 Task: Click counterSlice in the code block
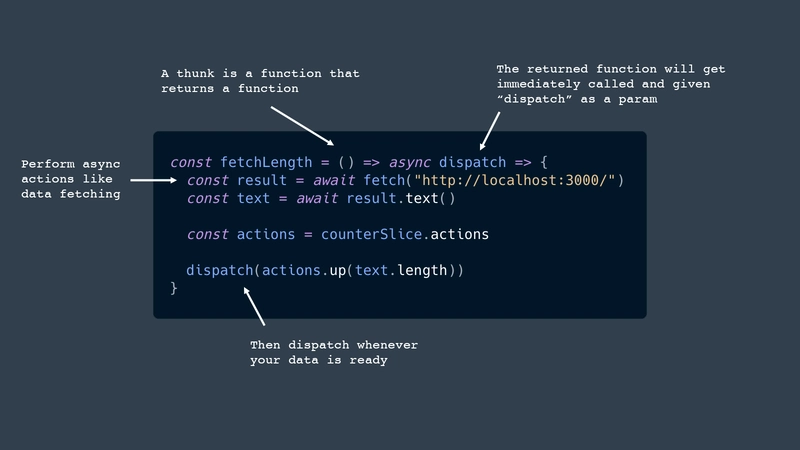[371, 234]
